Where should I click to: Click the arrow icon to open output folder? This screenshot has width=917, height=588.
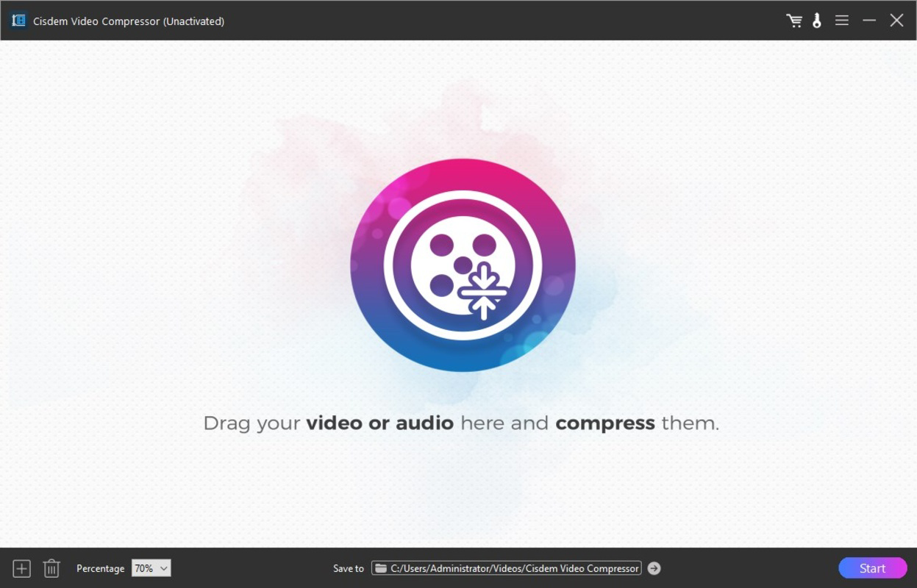tap(654, 567)
